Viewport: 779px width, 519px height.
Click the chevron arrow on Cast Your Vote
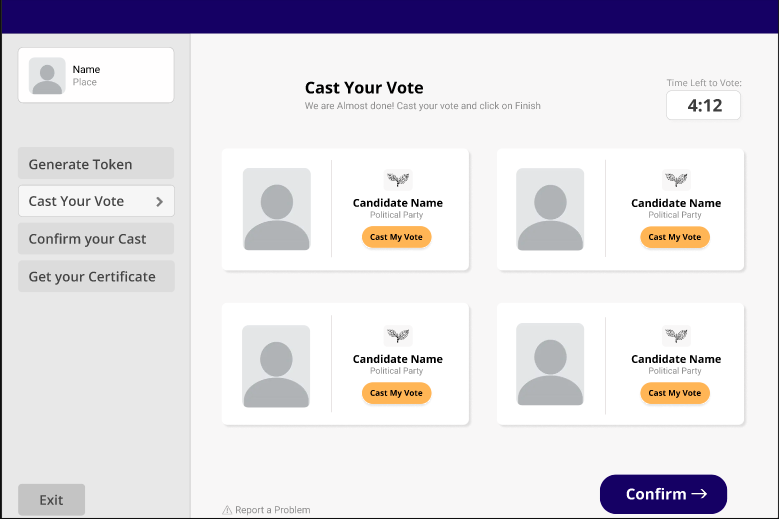pos(159,201)
